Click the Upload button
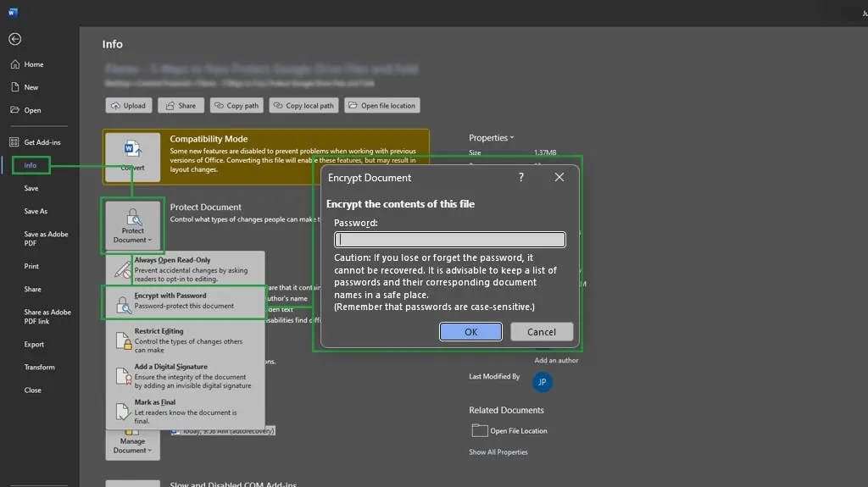The width and height of the screenshot is (868, 487). (x=129, y=105)
